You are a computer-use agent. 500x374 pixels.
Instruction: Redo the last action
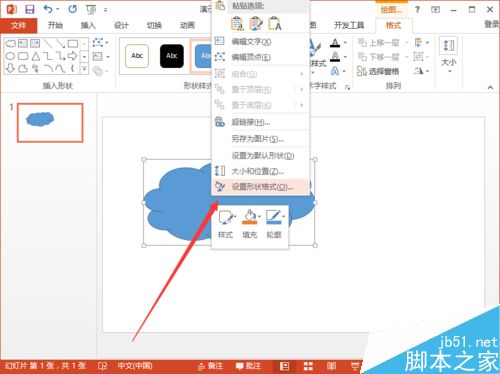72,9
